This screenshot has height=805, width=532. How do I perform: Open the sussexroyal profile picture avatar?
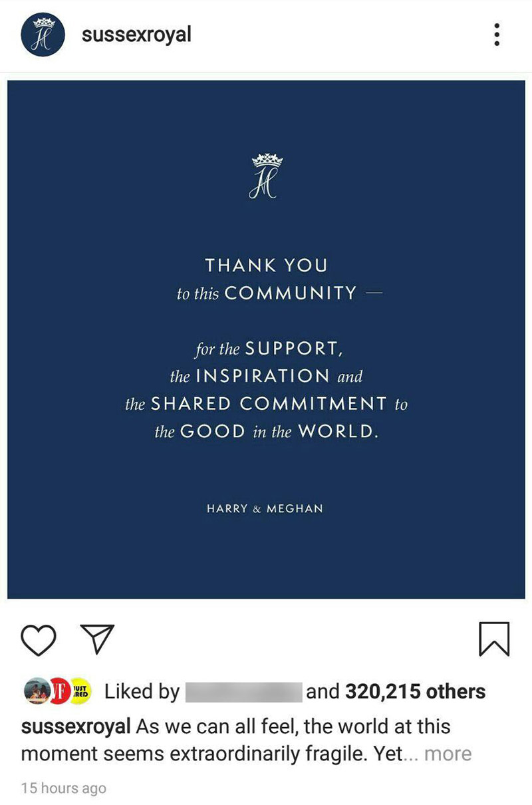point(43,35)
